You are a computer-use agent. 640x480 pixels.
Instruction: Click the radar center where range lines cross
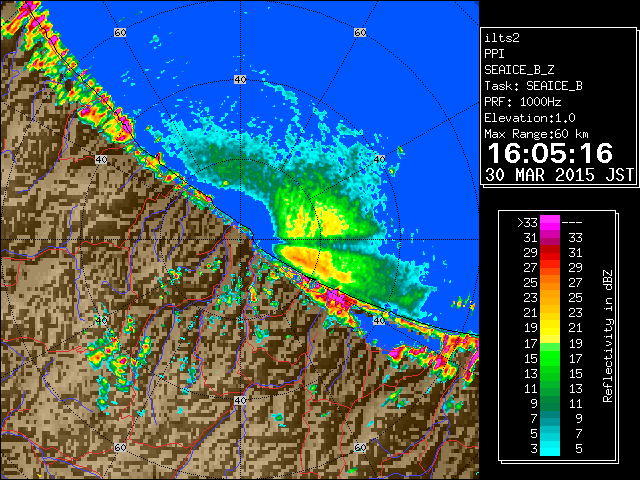(240, 240)
